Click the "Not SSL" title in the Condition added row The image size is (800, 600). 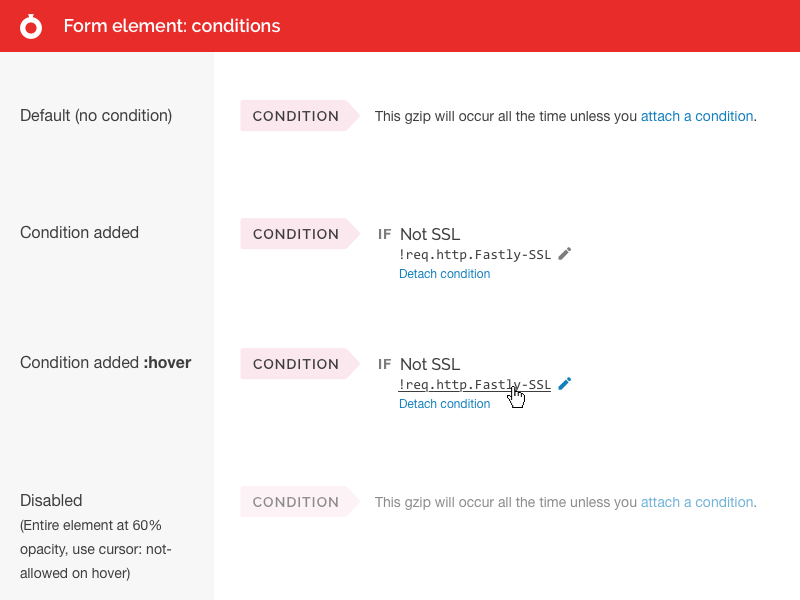(430, 234)
